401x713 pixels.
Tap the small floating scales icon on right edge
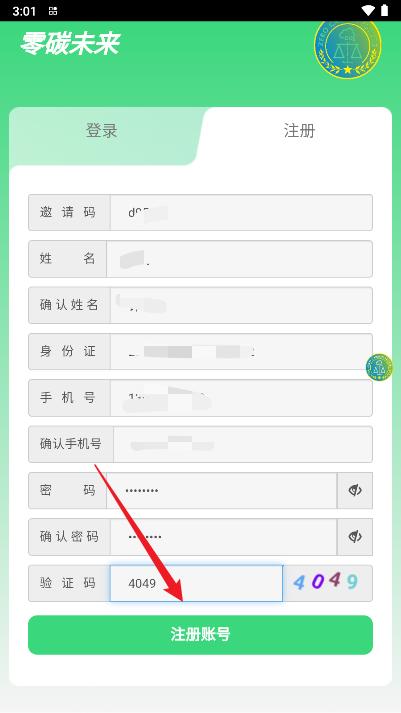coord(380,367)
